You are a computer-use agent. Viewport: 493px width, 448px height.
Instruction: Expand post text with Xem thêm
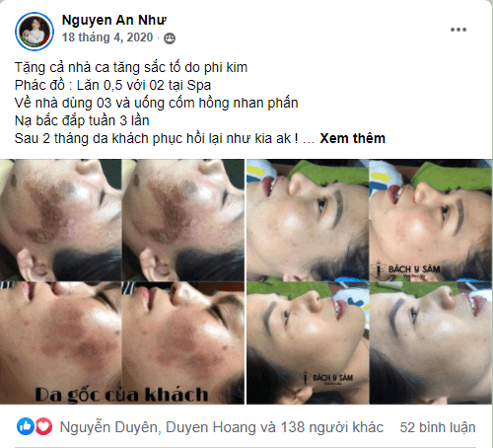[x=352, y=138]
